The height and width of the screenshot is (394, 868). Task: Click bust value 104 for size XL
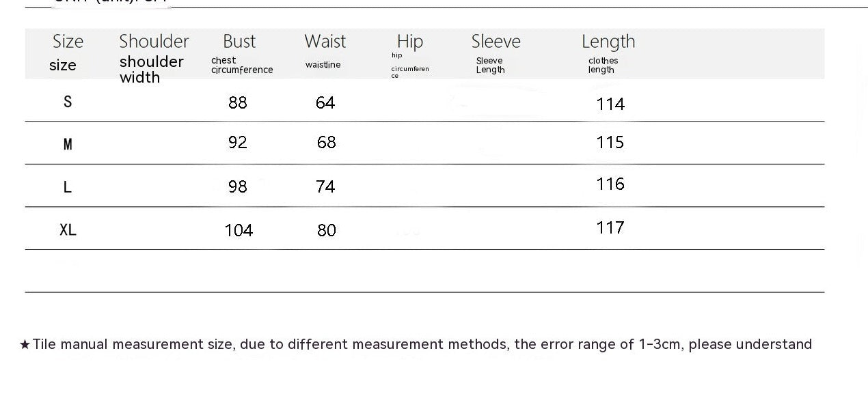point(239,231)
